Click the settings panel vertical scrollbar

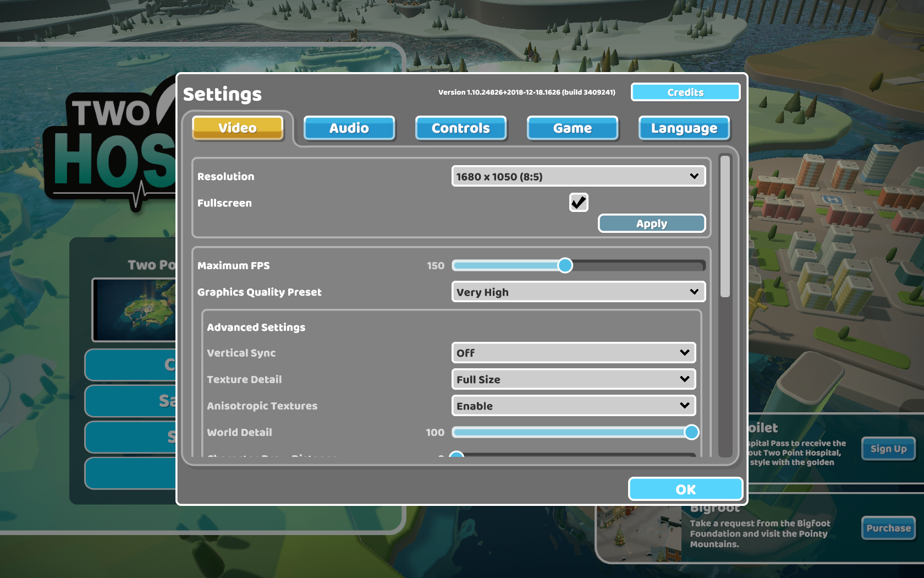pyautogui.click(x=725, y=227)
